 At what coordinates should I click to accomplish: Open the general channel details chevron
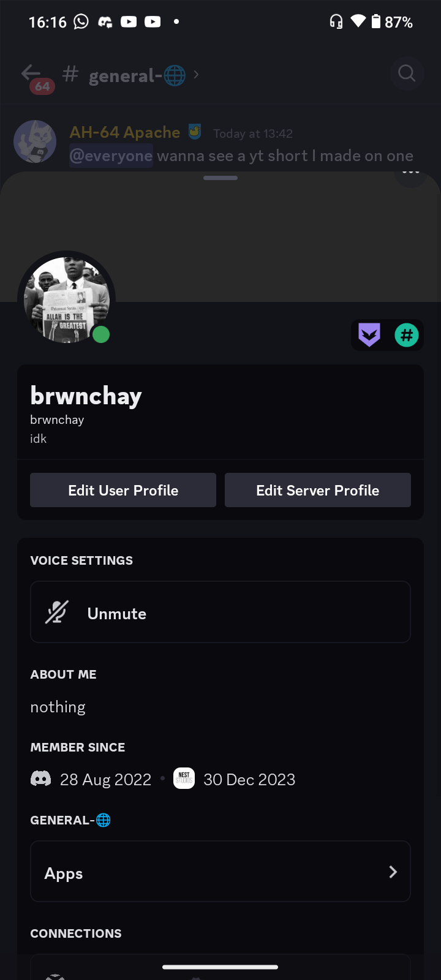[196, 75]
